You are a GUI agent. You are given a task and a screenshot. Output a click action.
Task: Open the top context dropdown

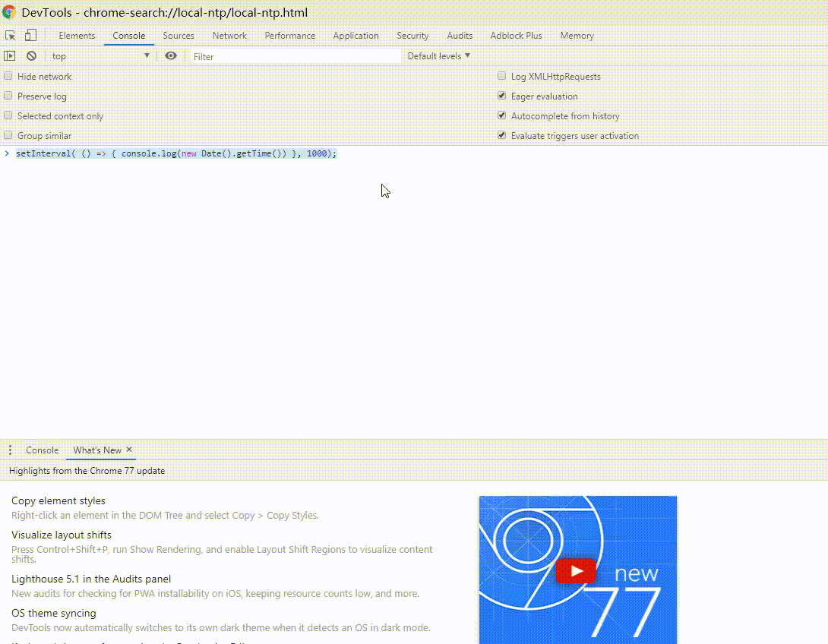tap(101, 56)
